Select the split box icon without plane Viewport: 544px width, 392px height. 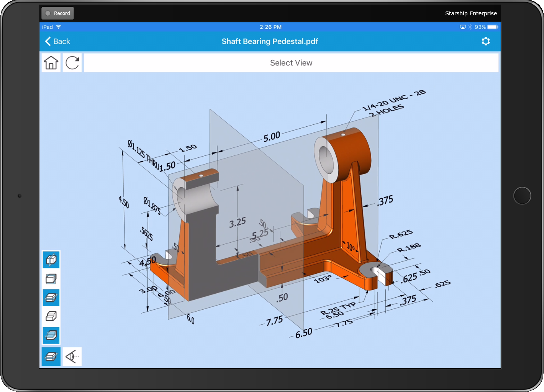pyautogui.click(x=51, y=316)
